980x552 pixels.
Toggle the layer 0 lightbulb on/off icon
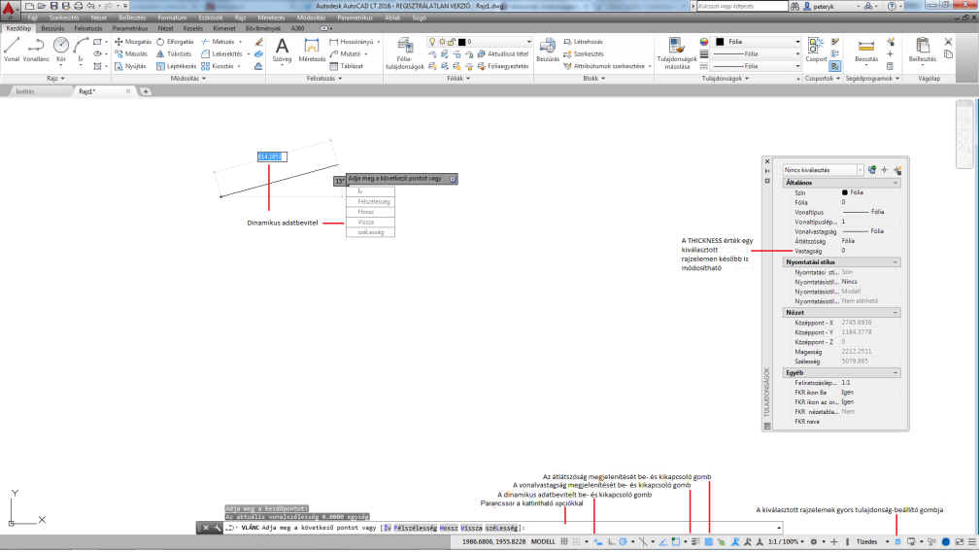(432, 42)
